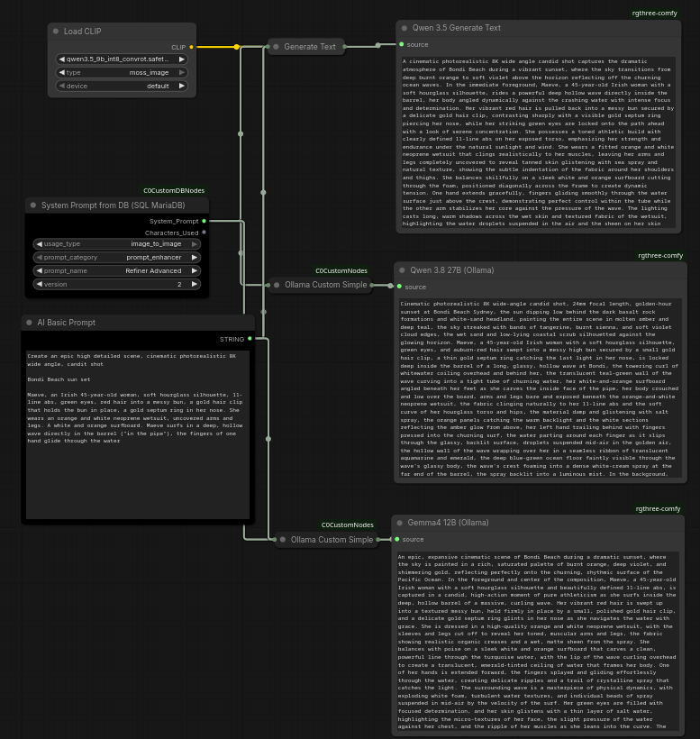Click input port of Ollama Custom Simple feeding Qwen 3.8
Screen dimensions: 700x739
[268, 285]
